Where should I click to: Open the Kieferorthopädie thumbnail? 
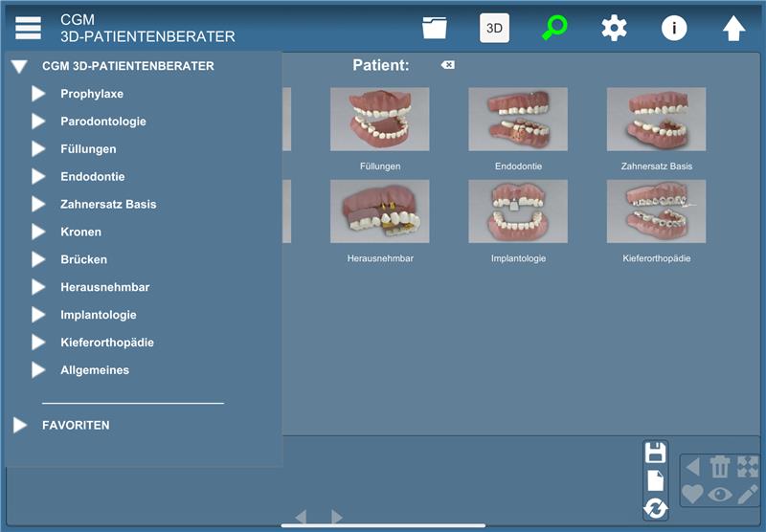click(656, 211)
